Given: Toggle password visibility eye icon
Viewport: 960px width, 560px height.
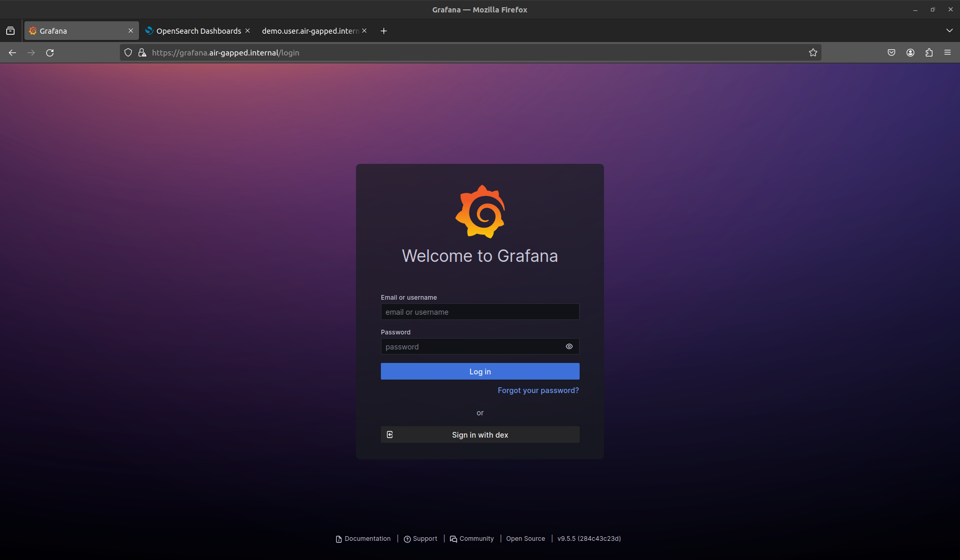Looking at the screenshot, I should (569, 346).
